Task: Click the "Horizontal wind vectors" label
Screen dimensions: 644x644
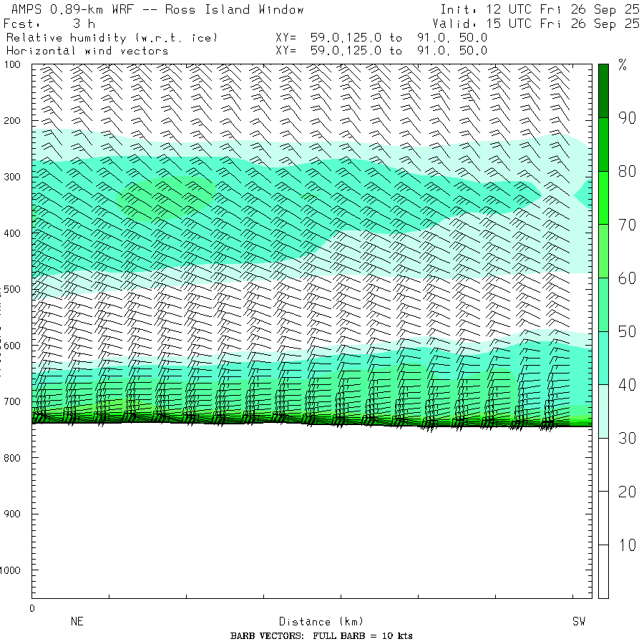Action: [x=87, y=51]
